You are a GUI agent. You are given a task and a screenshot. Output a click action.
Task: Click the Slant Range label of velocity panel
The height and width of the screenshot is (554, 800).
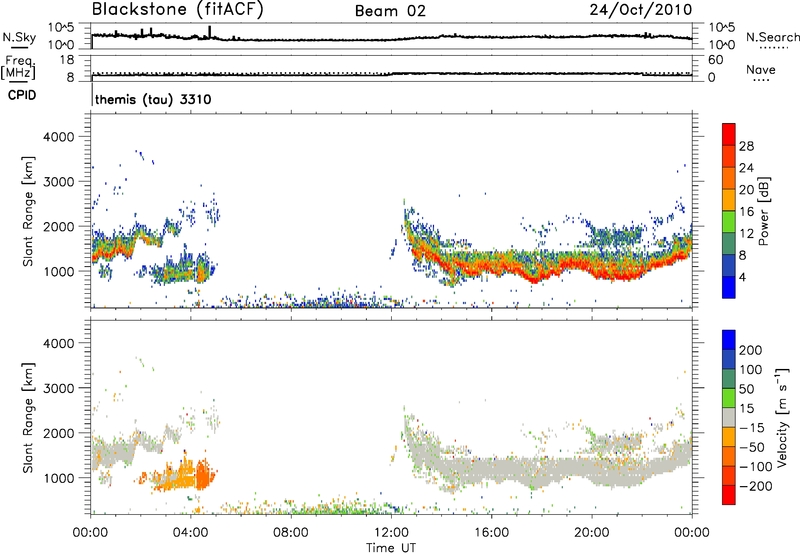click(x=28, y=418)
